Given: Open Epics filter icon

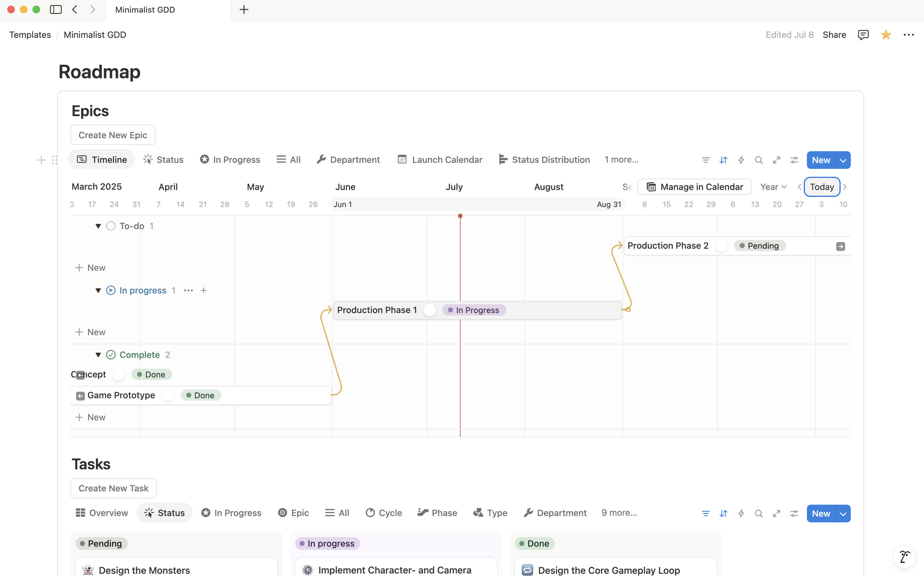Looking at the screenshot, I should [706, 160].
